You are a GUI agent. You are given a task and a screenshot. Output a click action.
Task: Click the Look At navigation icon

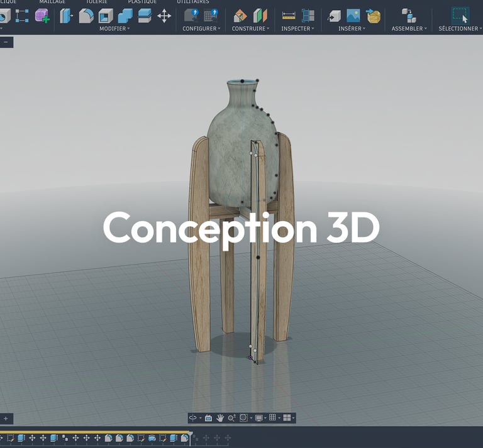point(209,418)
